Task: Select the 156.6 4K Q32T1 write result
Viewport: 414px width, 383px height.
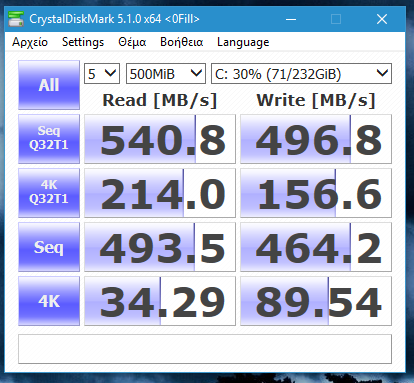Action: 316,193
